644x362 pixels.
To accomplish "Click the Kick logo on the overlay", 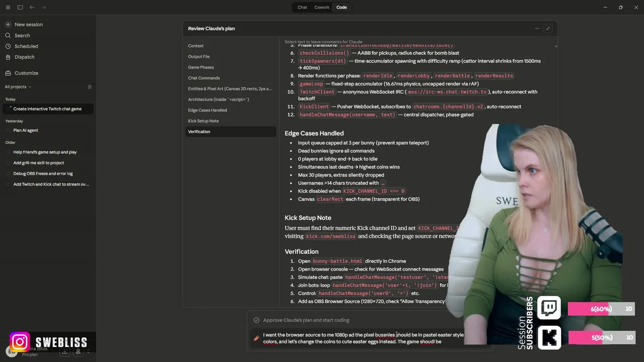I will [549, 337].
